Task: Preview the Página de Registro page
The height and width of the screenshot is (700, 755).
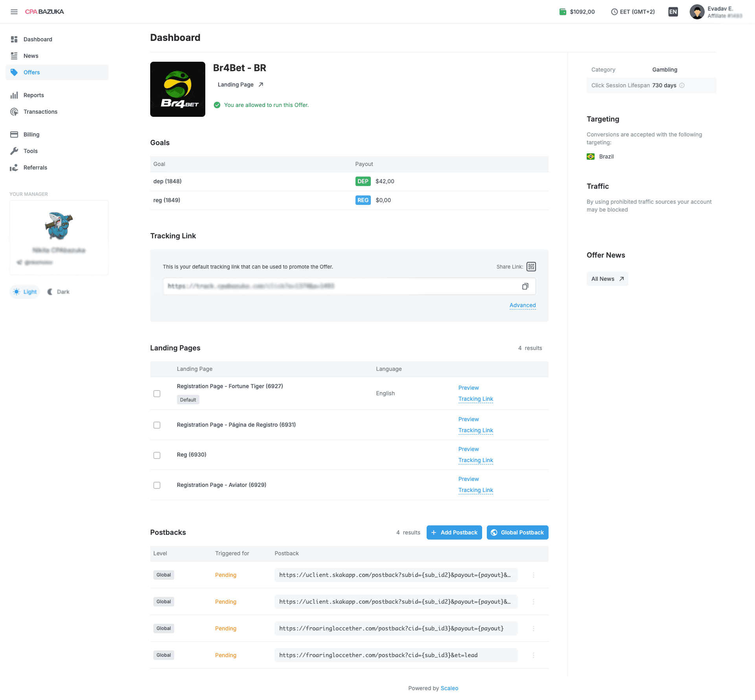Action: coord(469,419)
